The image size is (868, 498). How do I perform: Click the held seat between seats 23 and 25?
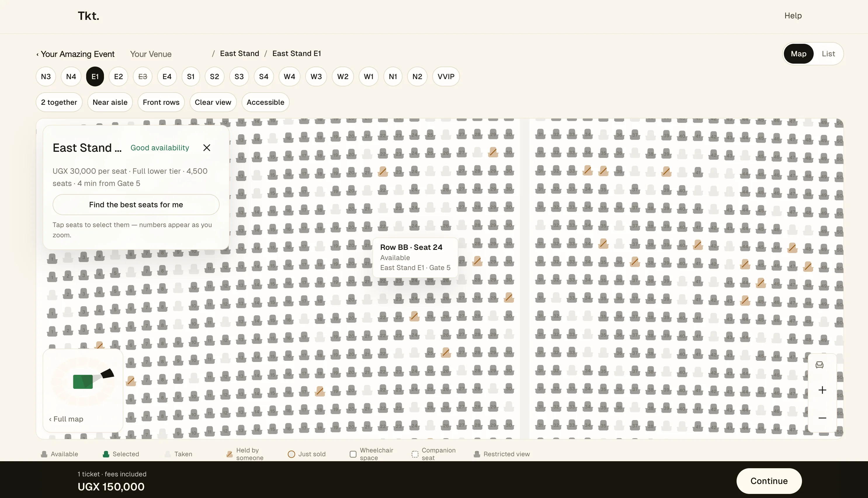point(414,316)
